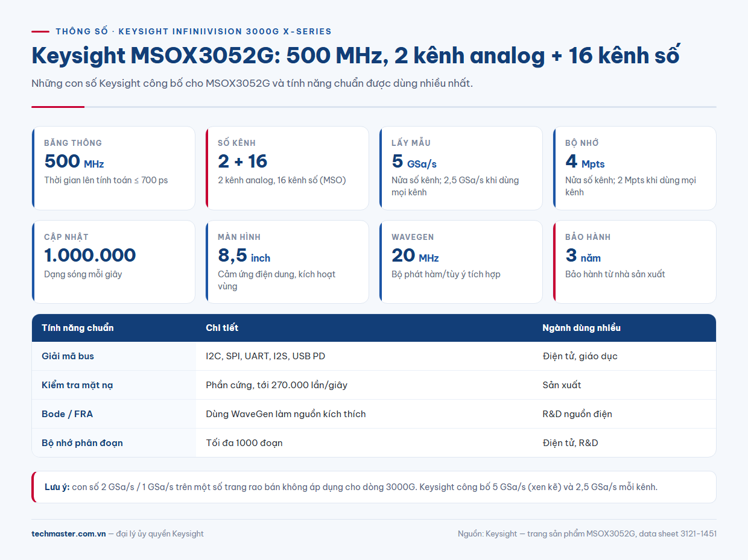Screen dimensions: 748x560
Task: Click the heading 'Keysight MSOX3052G: 500 MHz'
Action: (356, 55)
